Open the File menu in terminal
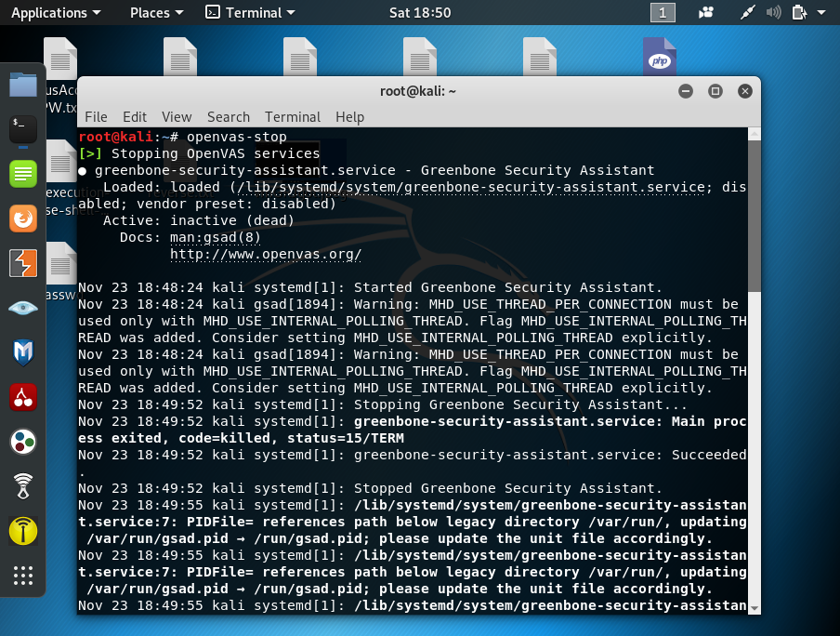 pyautogui.click(x=96, y=117)
